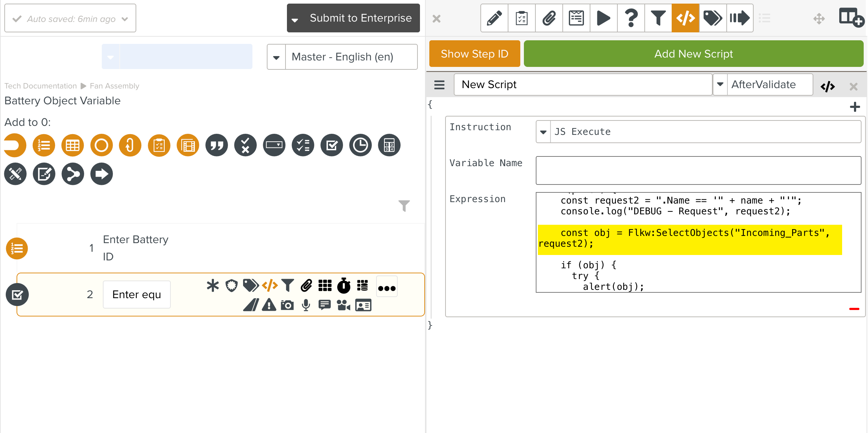This screenshot has width=868, height=433.
Task: Click the play preview icon in toolbar
Action: tap(603, 18)
